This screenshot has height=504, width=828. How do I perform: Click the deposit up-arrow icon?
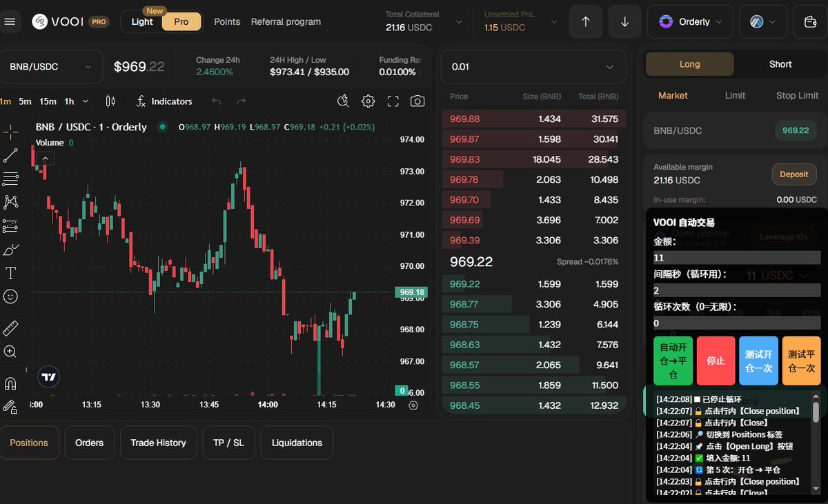tap(586, 22)
